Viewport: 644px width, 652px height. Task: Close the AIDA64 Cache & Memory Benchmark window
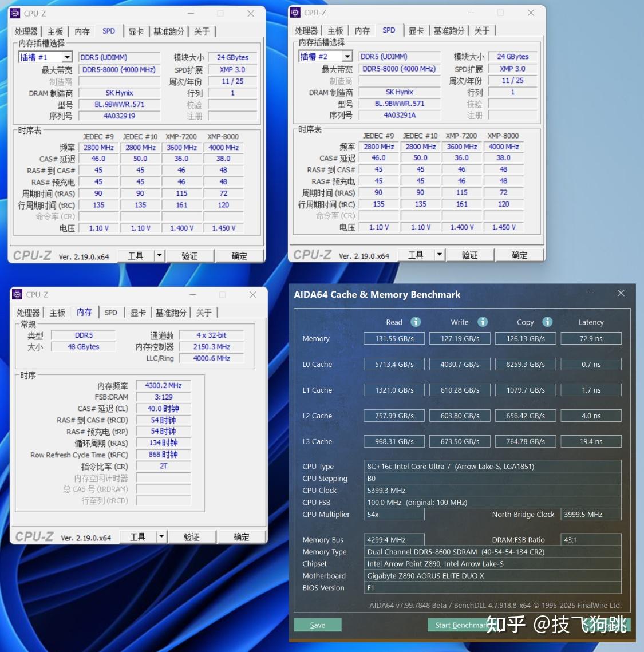(x=621, y=293)
